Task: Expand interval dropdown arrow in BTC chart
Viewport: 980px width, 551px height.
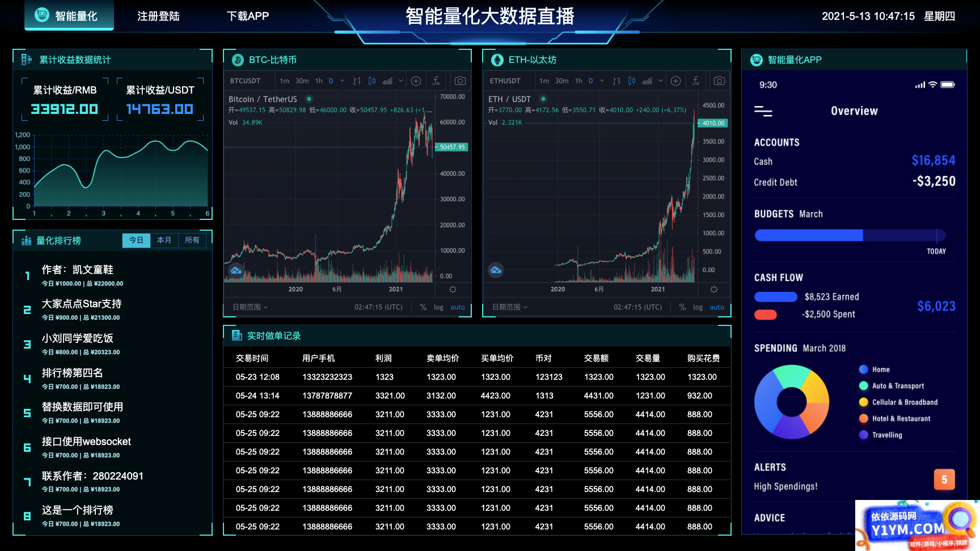Action: (x=342, y=81)
